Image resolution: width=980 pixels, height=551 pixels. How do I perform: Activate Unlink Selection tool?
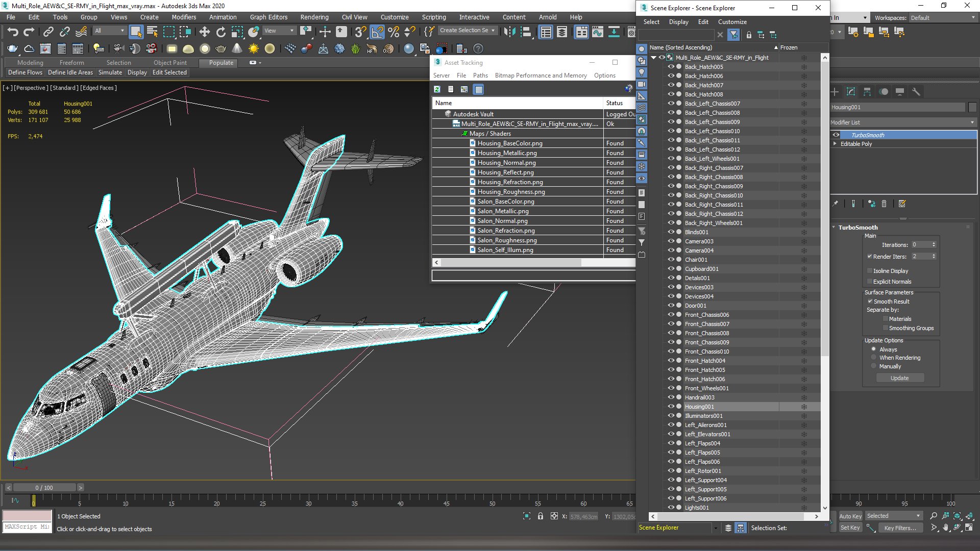64,32
